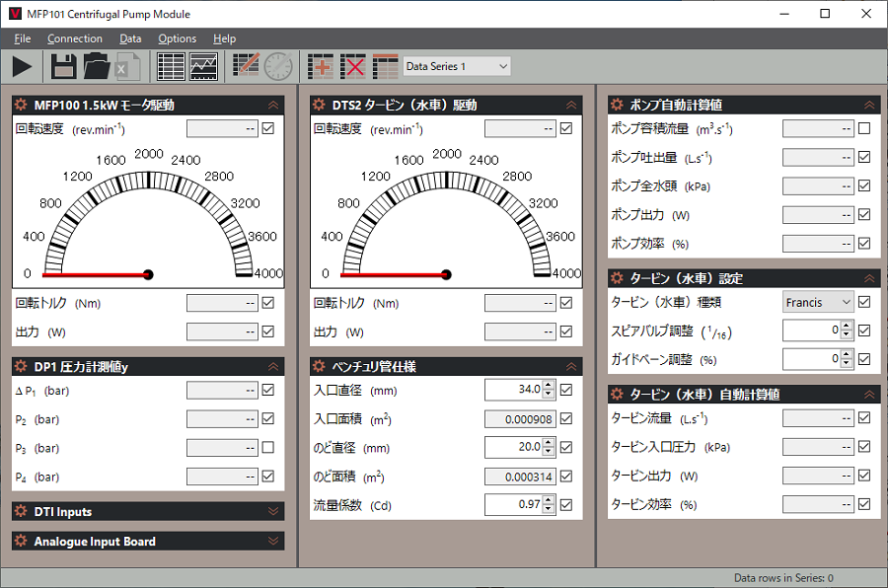
Task: Click the application logo in title bar
Action: (x=15, y=14)
